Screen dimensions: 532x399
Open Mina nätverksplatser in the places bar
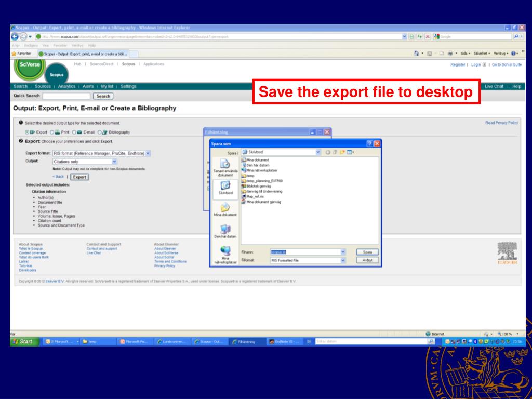click(x=225, y=255)
